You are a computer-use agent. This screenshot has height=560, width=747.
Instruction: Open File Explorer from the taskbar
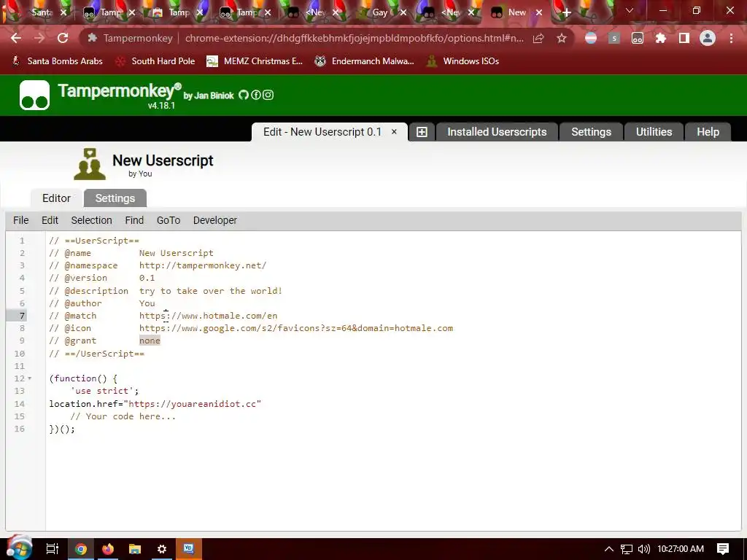(135, 549)
